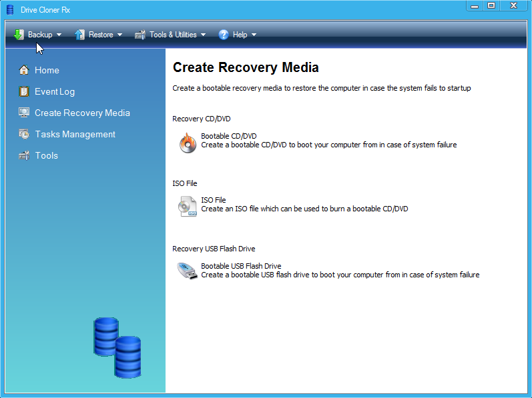The height and width of the screenshot is (398, 532).
Task: Open the Restore menu
Action: (x=98, y=35)
